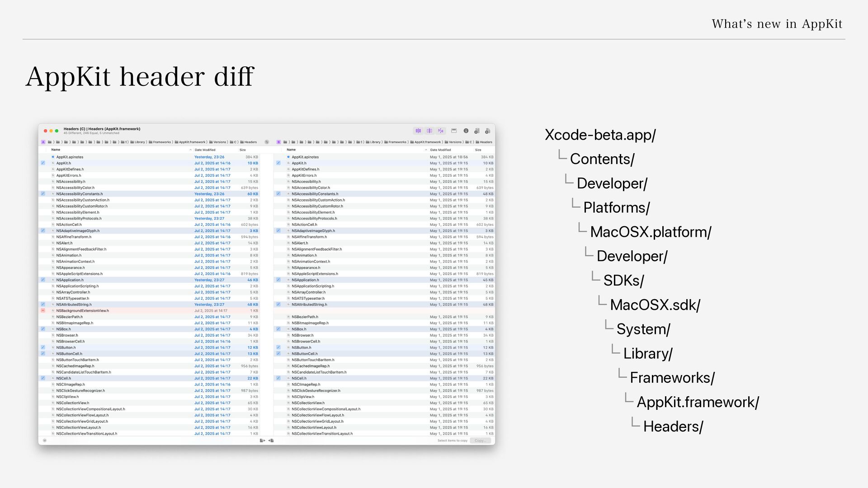The image size is (868, 488).
Task: Click Headers in the right path bar
Action: tap(484, 142)
